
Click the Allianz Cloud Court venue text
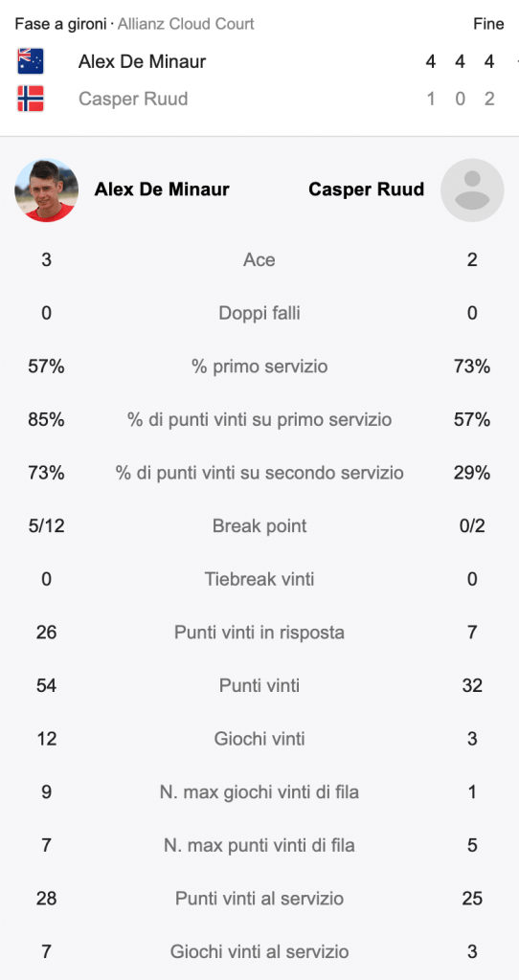point(186,24)
